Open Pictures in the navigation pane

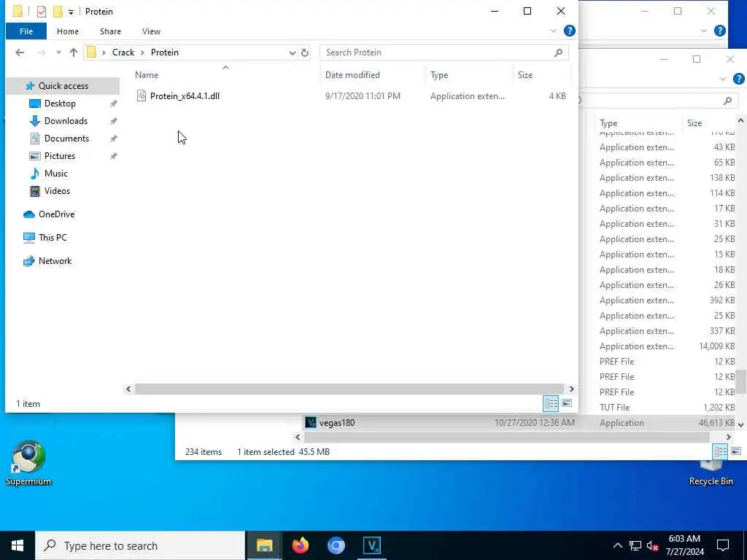tap(60, 156)
